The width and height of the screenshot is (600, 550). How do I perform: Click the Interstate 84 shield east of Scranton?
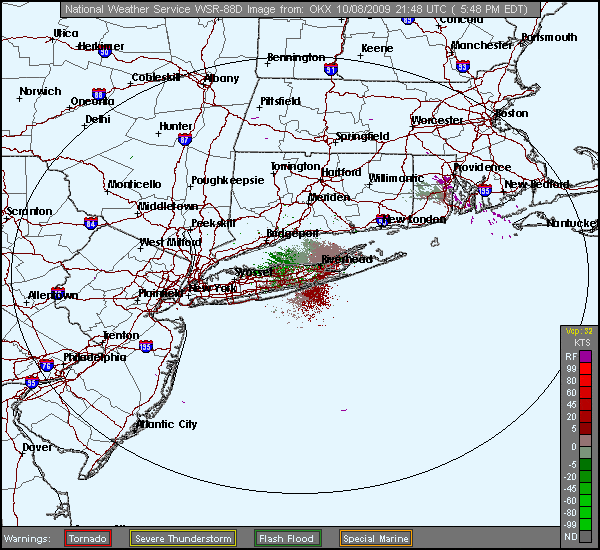click(91, 223)
